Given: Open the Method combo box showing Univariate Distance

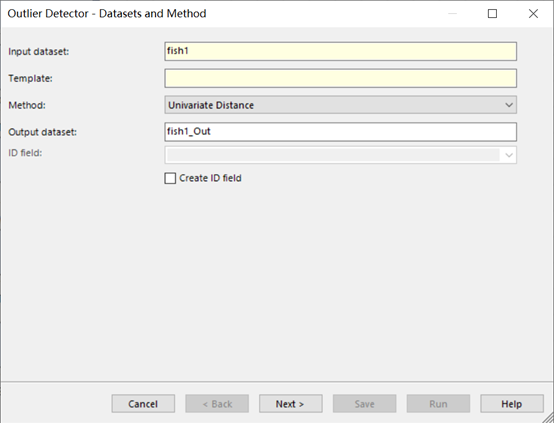Looking at the screenshot, I should click(340, 105).
